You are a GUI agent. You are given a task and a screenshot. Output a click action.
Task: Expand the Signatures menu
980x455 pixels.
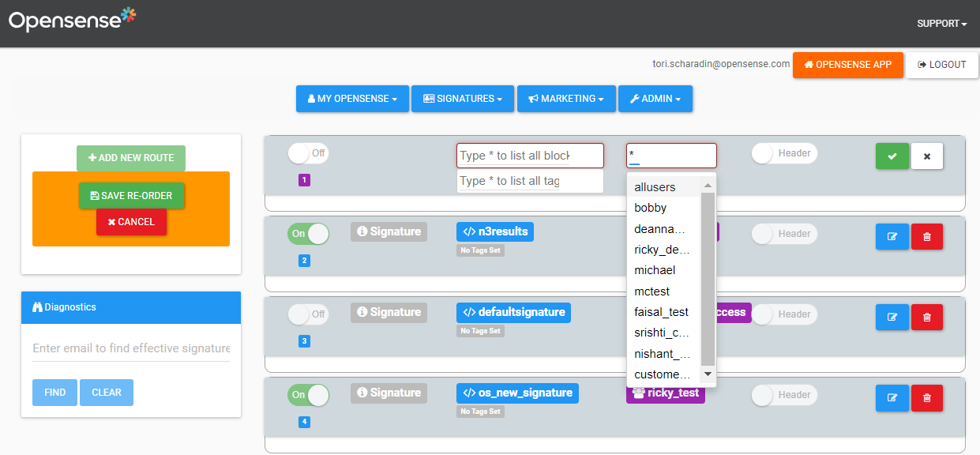pos(463,99)
